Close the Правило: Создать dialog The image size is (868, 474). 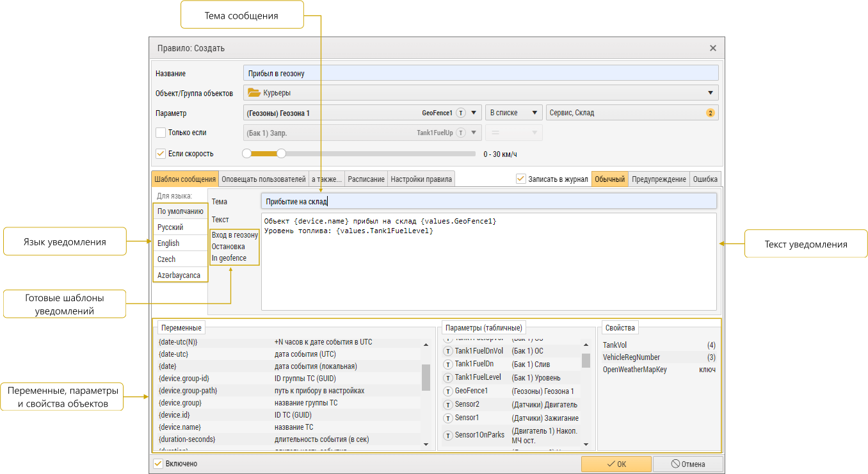713,48
